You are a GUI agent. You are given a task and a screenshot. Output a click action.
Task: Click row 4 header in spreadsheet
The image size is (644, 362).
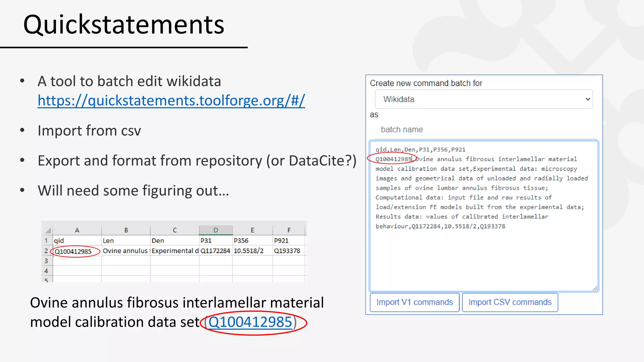(47, 271)
